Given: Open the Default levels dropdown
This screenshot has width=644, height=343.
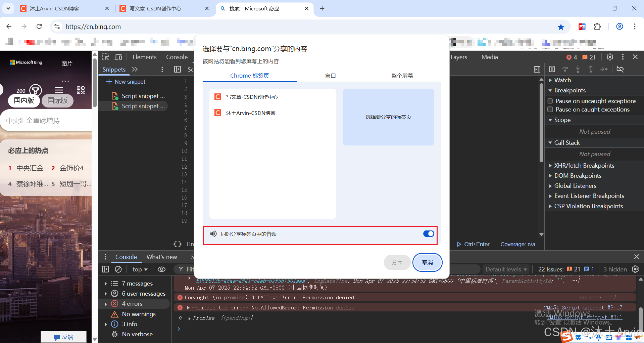Looking at the screenshot, I should coord(506,269).
